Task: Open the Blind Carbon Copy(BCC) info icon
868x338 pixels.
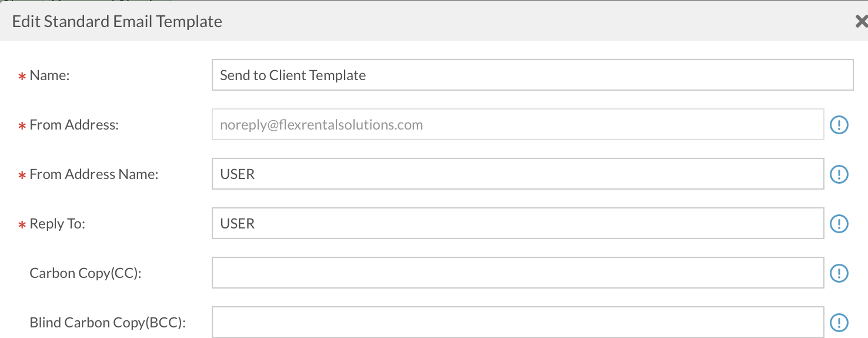Action: pyautogui.click(x=839, y=322)
